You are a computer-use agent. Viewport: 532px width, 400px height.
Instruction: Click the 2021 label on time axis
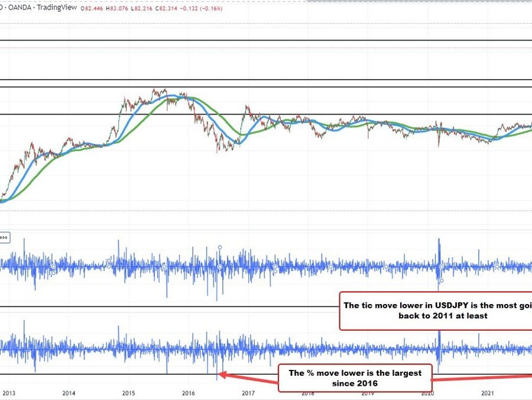[x=488, y=393]
